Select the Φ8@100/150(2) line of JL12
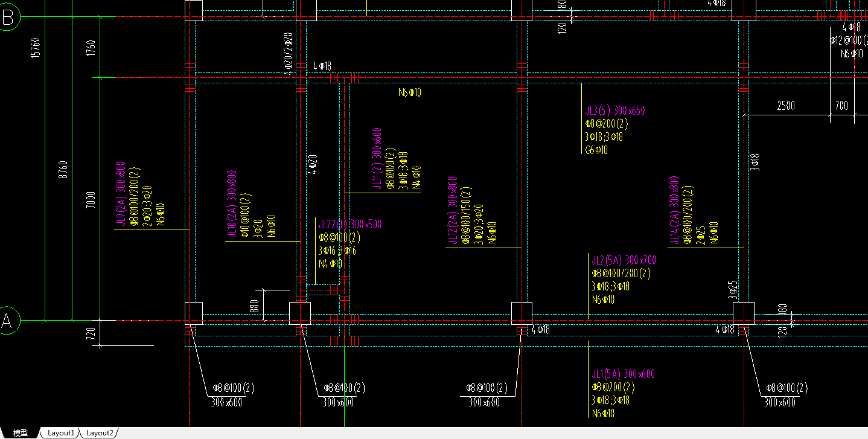The height and width of the screenshot is (439, 868). [465, 215]
